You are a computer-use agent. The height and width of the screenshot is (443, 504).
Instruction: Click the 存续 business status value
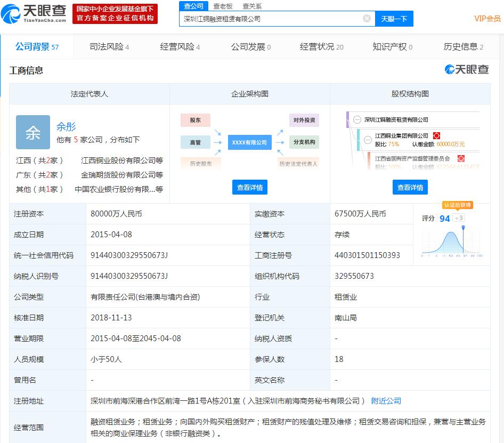coord(342,235)
